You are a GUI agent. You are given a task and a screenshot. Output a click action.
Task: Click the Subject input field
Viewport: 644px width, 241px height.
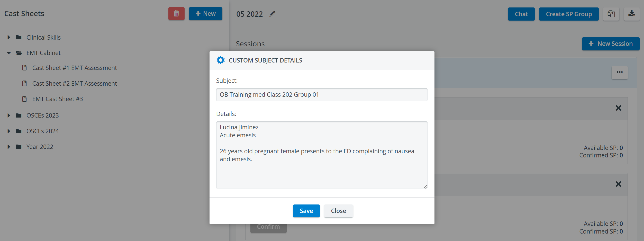click(322, 95)
